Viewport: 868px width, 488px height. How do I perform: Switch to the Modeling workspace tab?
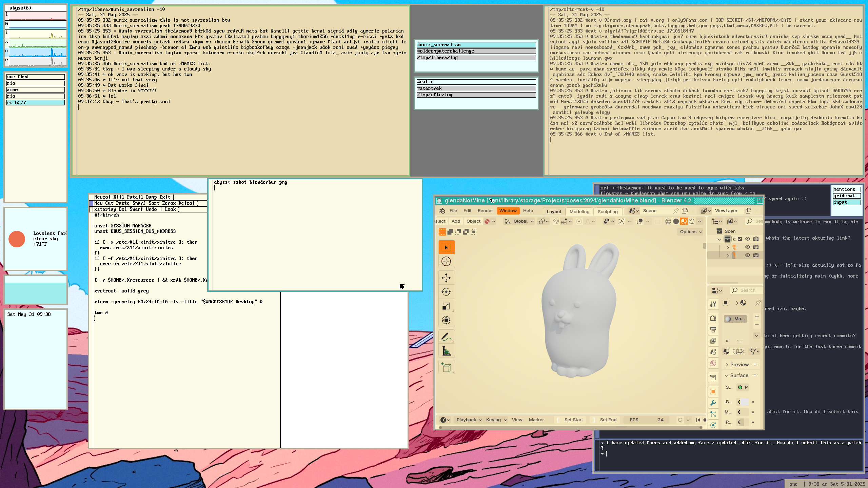pyautogui.click(x=579, y=211)
